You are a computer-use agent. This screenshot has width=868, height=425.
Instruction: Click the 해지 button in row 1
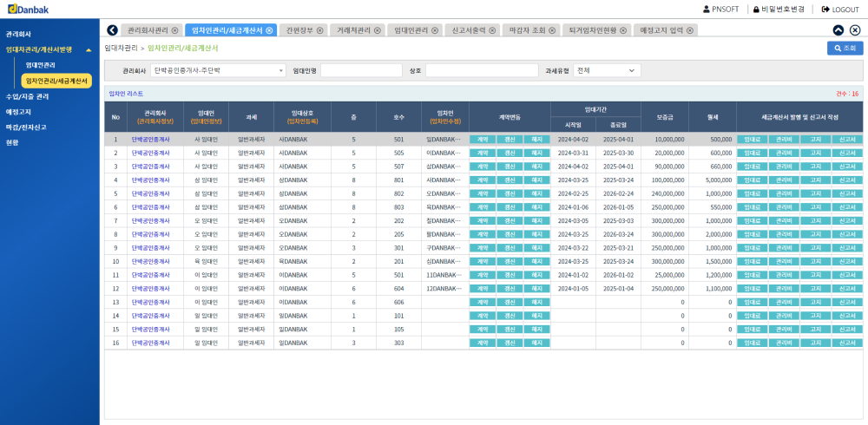(536, 139)
